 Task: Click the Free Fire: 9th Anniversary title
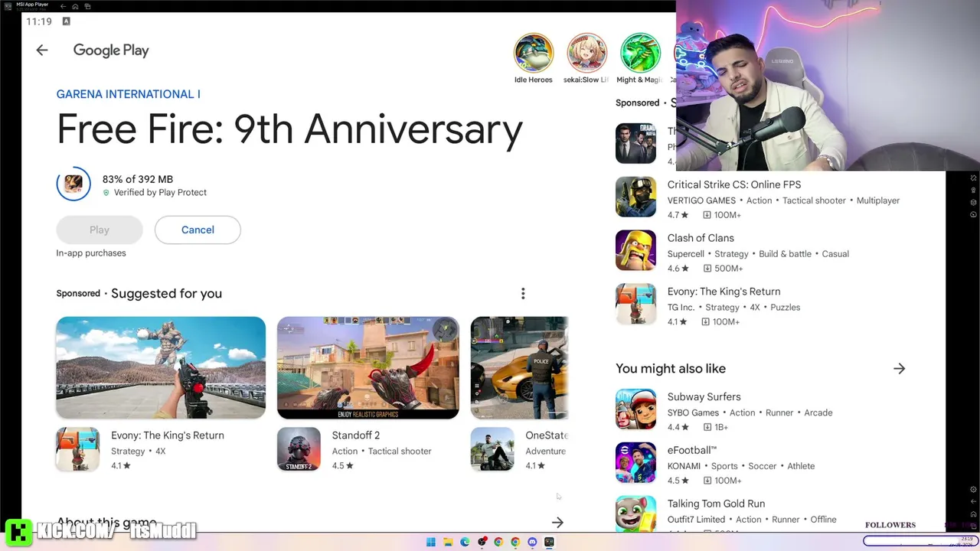pyautogui.click(x=290, y=130)
